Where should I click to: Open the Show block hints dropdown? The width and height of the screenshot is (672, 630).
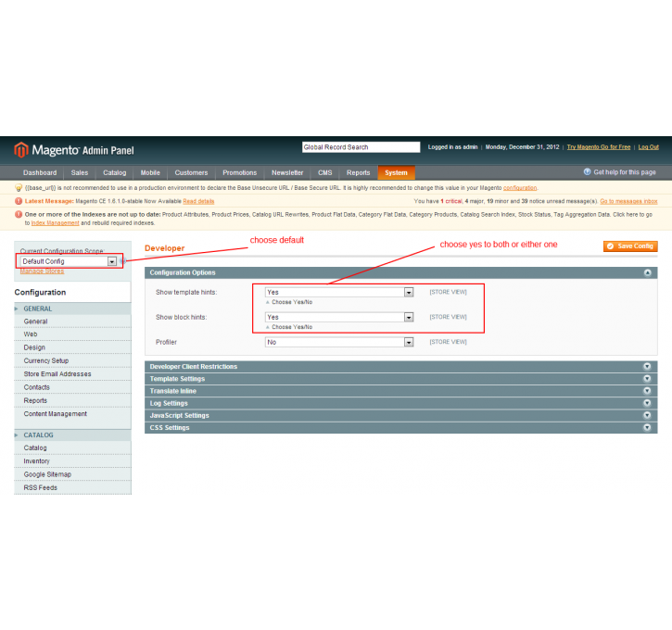pos(338,317)
